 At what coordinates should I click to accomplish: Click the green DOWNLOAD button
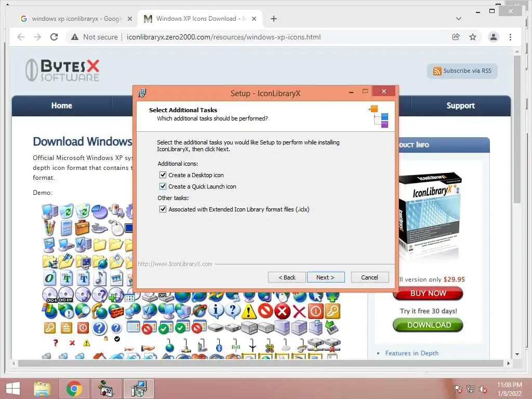pos(428,325)
